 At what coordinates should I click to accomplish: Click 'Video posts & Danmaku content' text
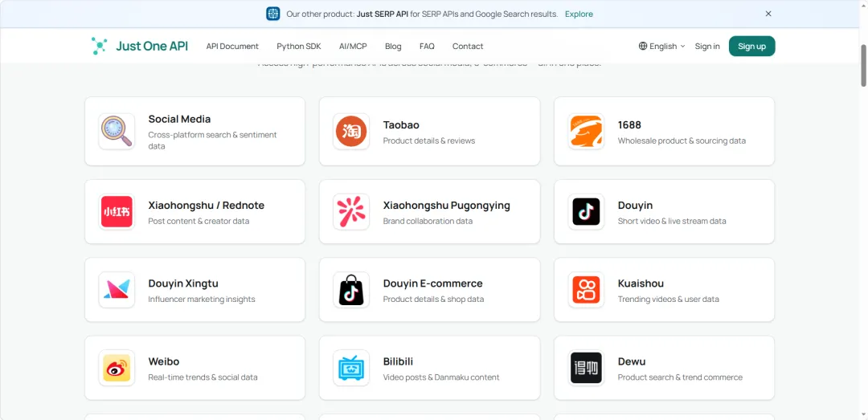[x=441, y=377]
